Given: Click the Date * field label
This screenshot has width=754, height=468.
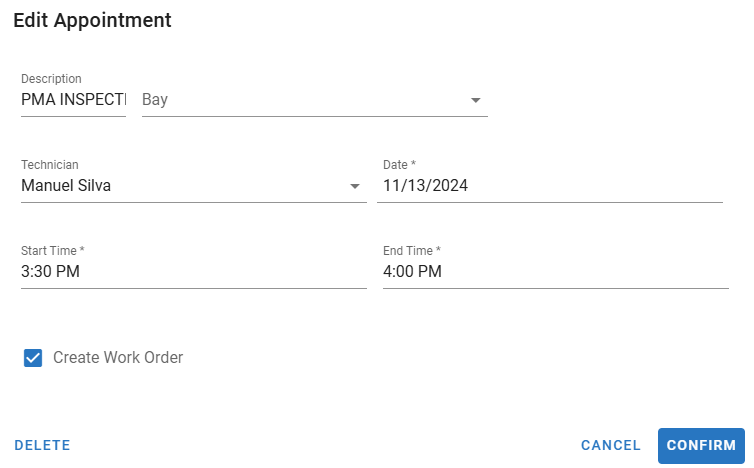Looking at the screenshot, I should [x=399, y=165].
